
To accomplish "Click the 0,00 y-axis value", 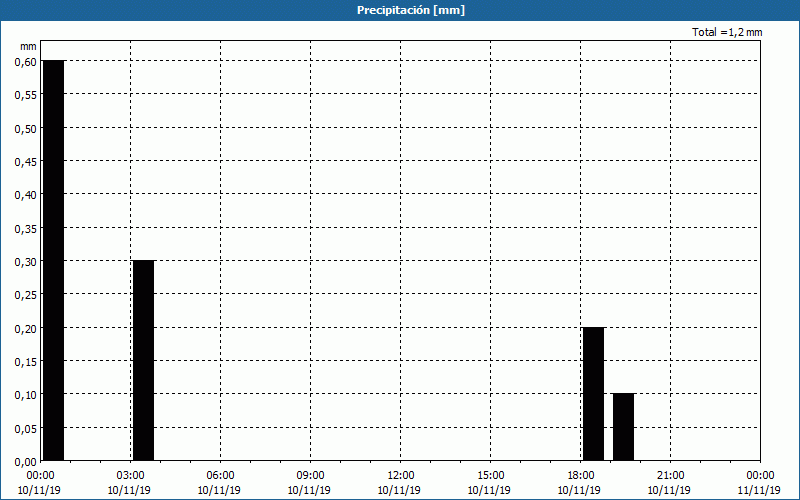I will (26, 462).
